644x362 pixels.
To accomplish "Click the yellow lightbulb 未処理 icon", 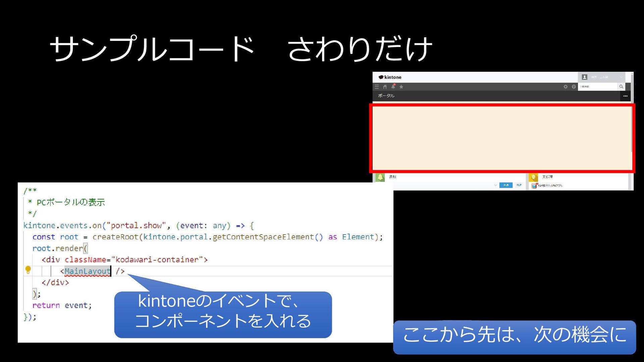I will click(x=533, y=177).
